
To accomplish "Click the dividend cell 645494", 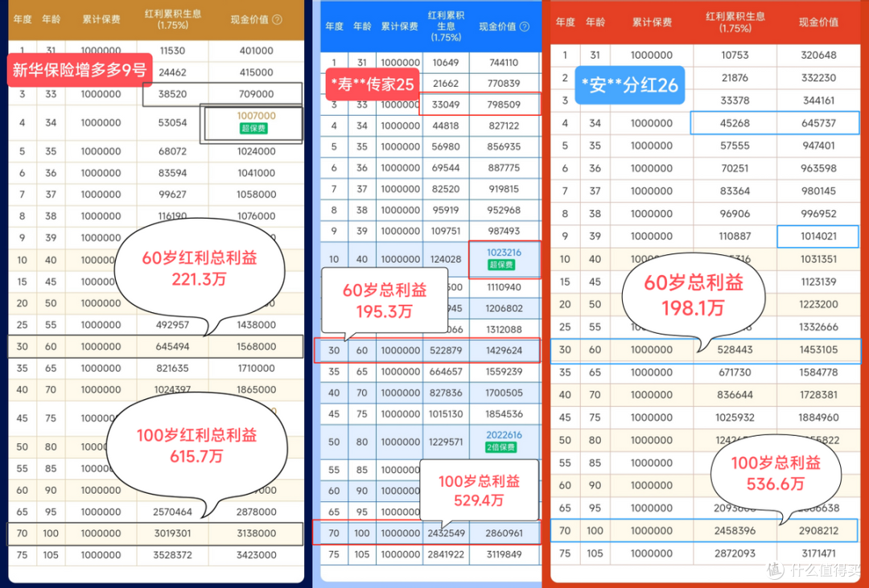I will [172, 347].
